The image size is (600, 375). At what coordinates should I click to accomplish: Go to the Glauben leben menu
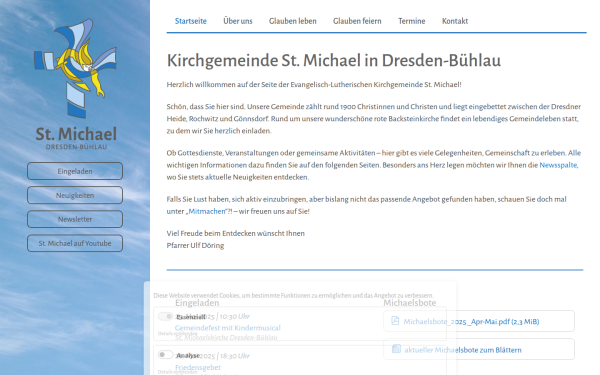292,21
